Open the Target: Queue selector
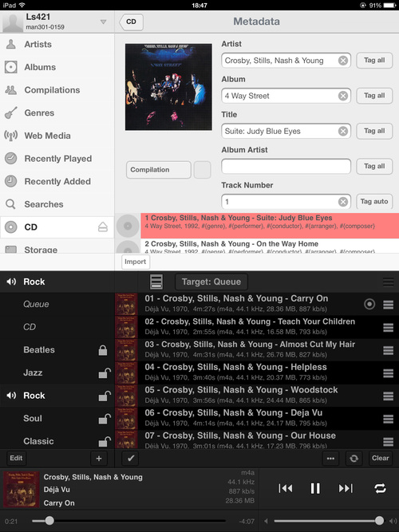Image resolution: width=399 pixels, height=532 pixels. (x=211, y=282)
